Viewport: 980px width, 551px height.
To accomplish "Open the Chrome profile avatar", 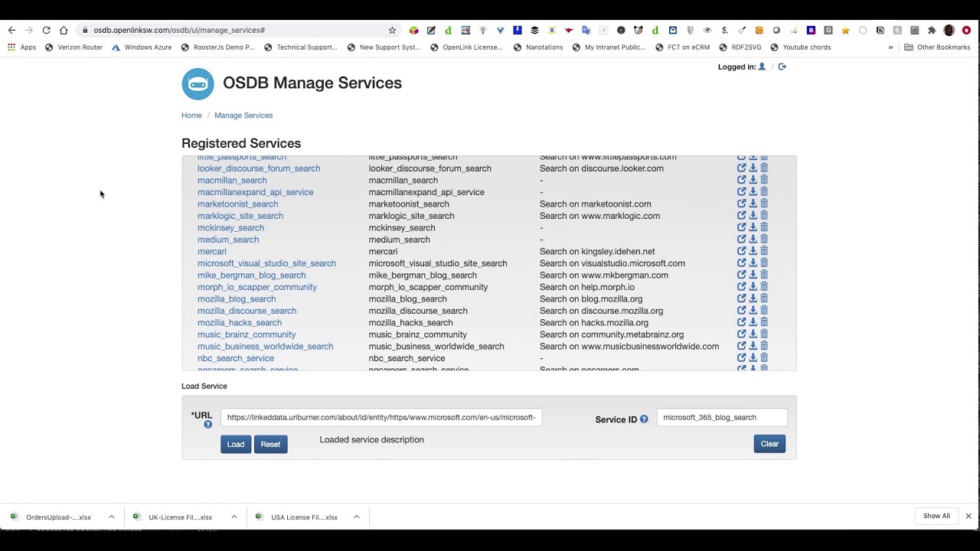I will (x=949, y=30).
